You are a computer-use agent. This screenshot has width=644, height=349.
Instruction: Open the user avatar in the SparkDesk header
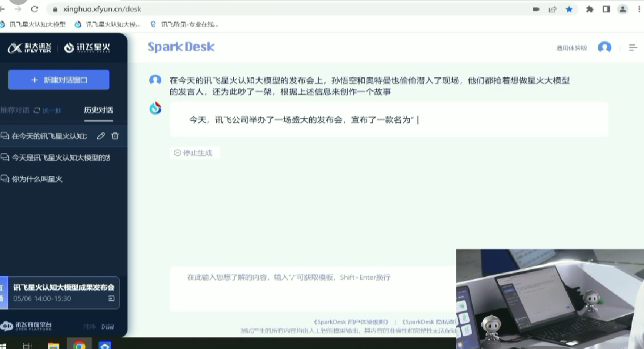605,47
